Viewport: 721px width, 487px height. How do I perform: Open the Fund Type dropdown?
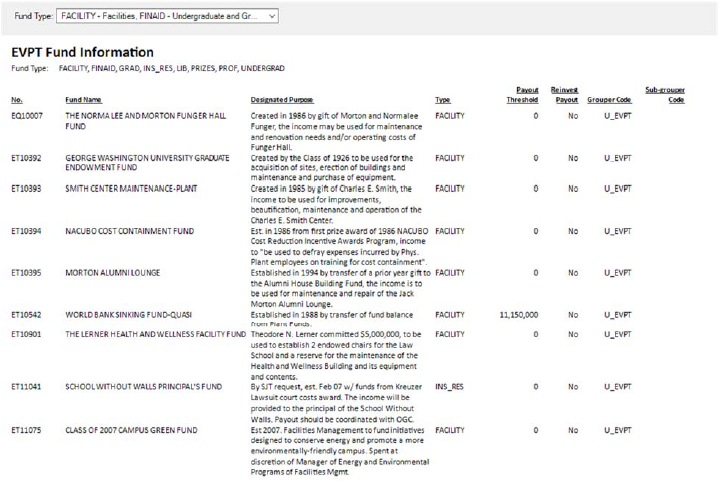167,16
